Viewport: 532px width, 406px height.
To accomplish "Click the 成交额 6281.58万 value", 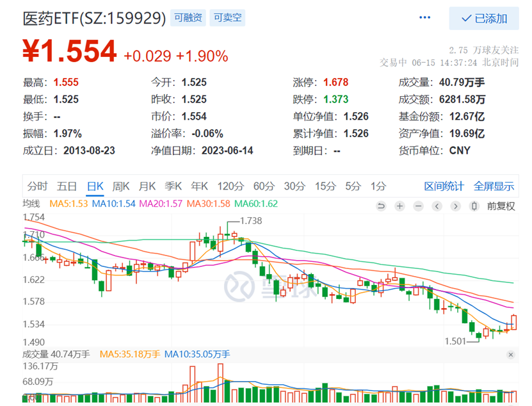I will [x=462, y=99].
